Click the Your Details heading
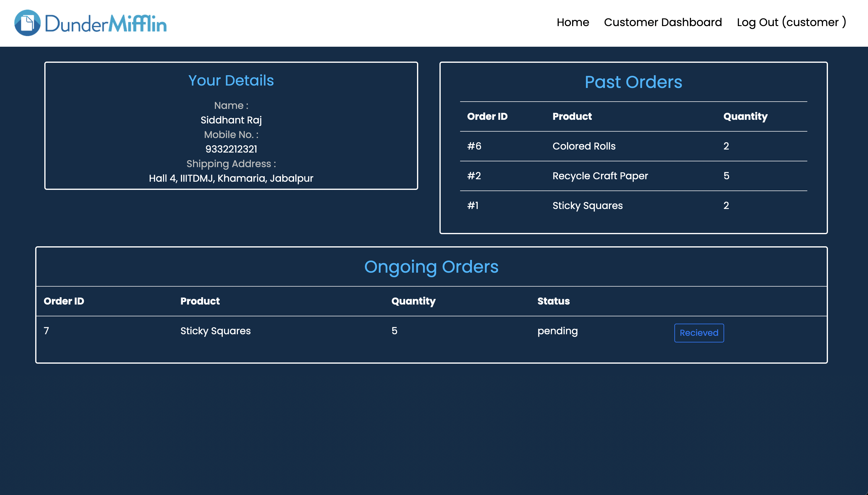 tap(231, 81)
